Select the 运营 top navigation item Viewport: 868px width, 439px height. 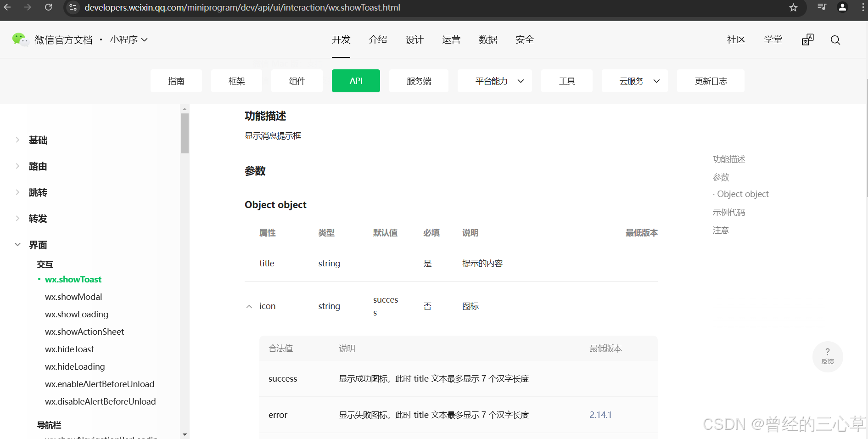pyautogui.click(x=451, y=39)
